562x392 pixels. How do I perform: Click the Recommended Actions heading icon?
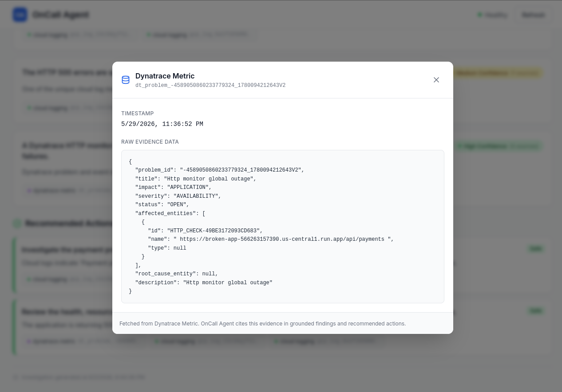pyautogui.click(x=17, y=223)
